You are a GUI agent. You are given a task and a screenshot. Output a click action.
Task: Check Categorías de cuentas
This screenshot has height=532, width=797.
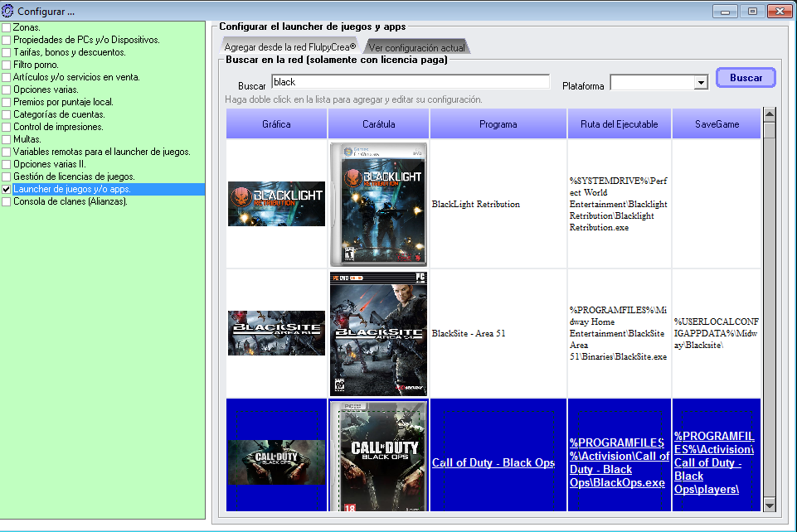pyautogui.click(x=6, y=114)
